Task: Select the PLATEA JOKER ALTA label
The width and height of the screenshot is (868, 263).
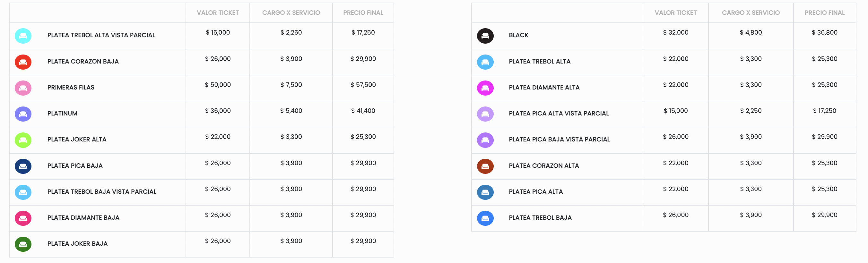Action: [77, 140]
